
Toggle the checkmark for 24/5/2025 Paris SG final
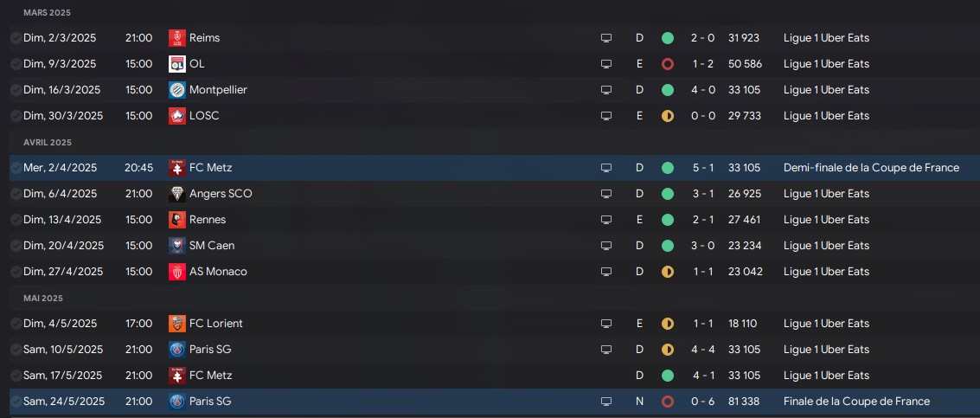[16, 401]
